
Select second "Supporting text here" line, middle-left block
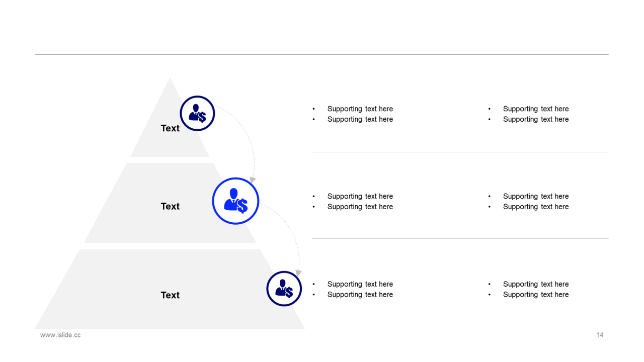click(x=360, y=207)
